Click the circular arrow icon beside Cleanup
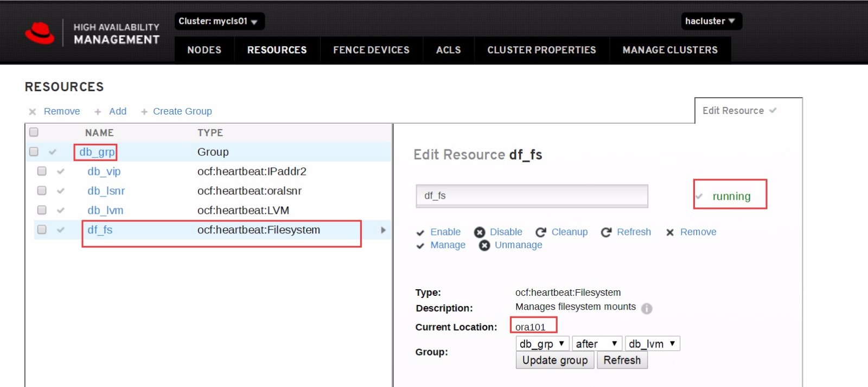Screen dimensions: 868x387 coord(541,232)
